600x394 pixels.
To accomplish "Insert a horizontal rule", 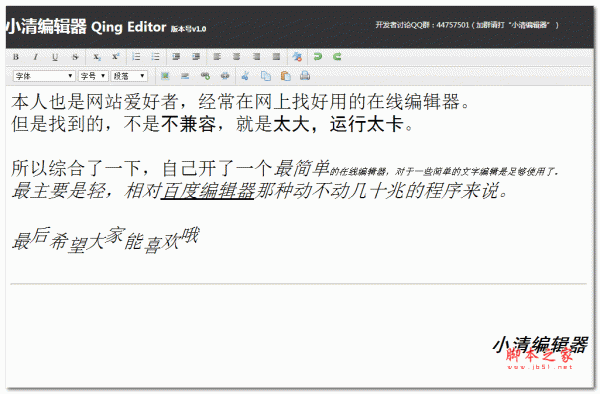I will coord(185,76).
